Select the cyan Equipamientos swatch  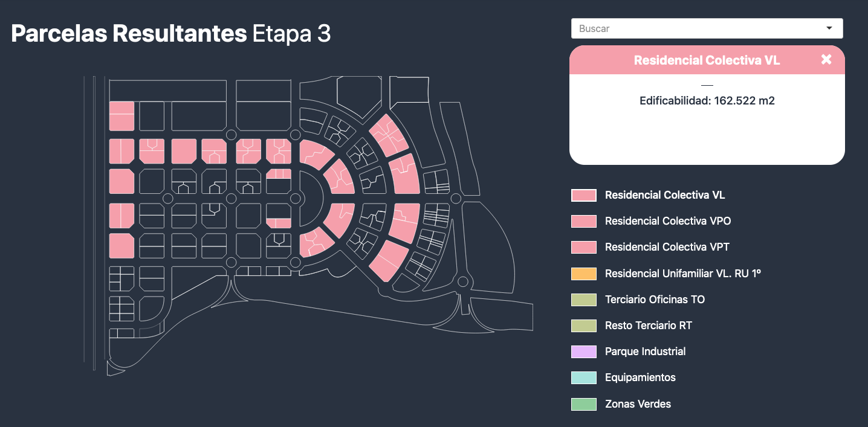click(584, 377)
